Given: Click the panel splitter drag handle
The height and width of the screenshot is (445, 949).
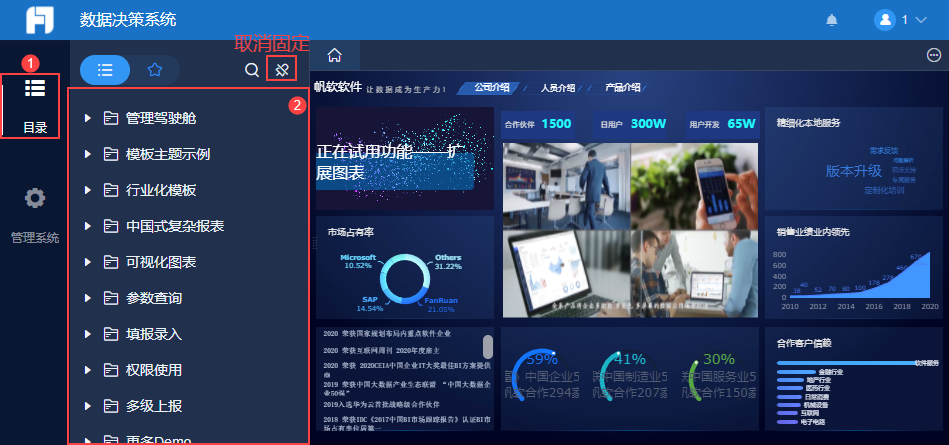Looking at the screenshot, I should click(314, 243).
